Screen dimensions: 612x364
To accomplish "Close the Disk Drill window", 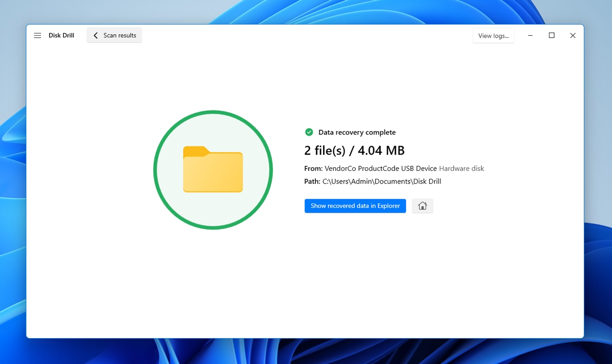I will pos(573,35).
